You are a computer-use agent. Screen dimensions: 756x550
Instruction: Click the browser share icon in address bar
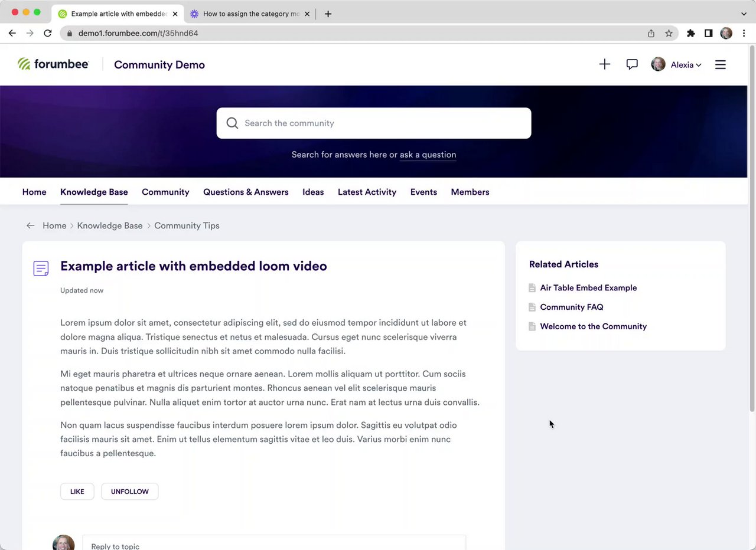pyautogui.click(x=651, y=33)
